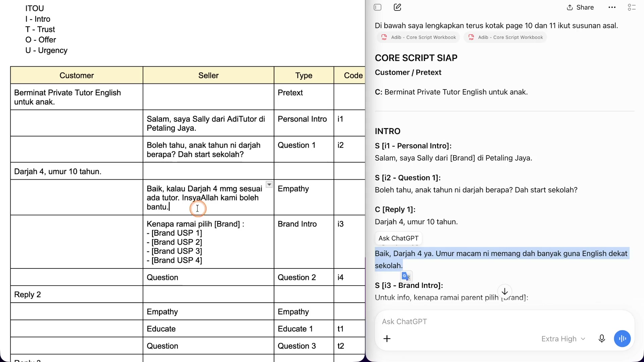Select the Salam, saya Sally seller cell
This screenshot has width=644, height=362.
click(x=208, y=123)
